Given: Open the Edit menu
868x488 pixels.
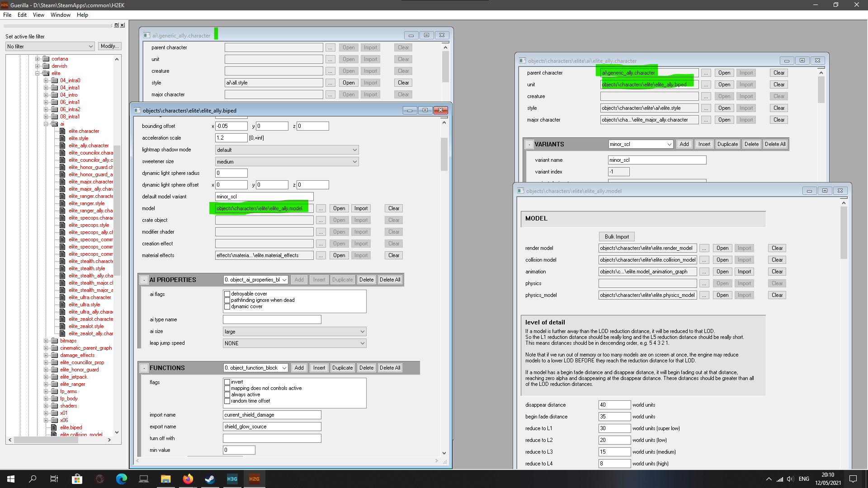Looking at the screenshot, I should tap(22, 15).
